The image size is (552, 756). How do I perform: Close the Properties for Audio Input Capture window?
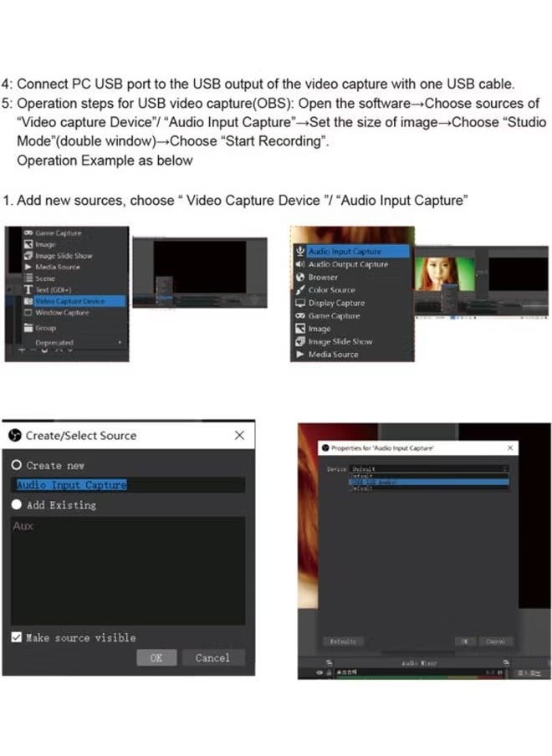point(510,448)
